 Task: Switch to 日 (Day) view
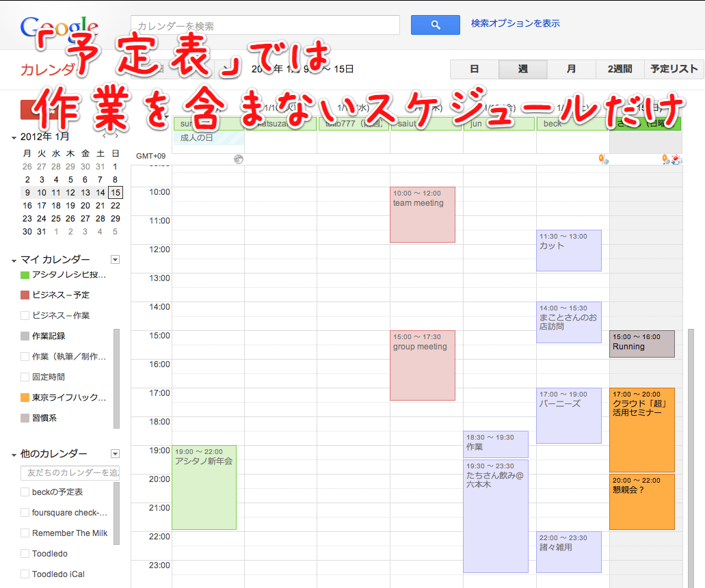(475, 69)
